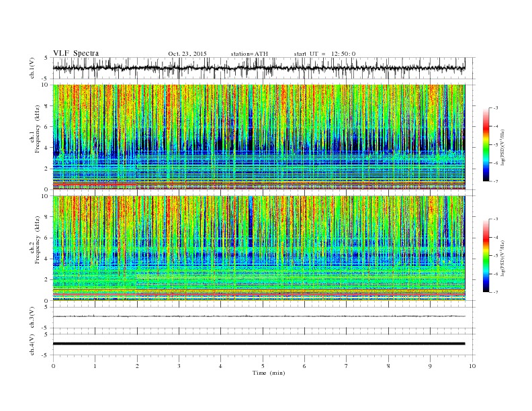Image resolution: width=532 pixels, height=411 pixels.
Task: Click the time axis tick label "3"
Action: (x=179, y=366)
